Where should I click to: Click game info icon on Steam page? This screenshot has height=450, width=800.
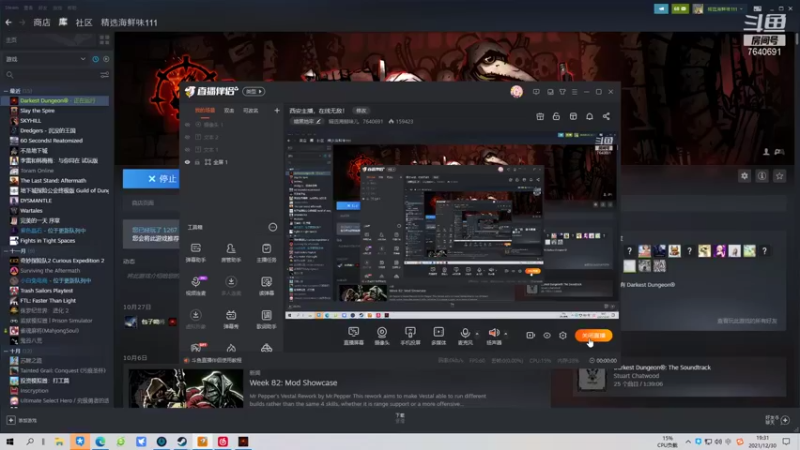(762, 176)
